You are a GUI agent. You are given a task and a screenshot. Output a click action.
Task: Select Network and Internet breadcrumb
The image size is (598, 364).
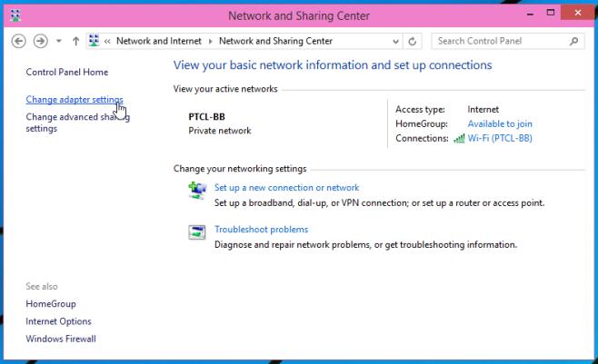pyautogui.click(x=159, y=41)
